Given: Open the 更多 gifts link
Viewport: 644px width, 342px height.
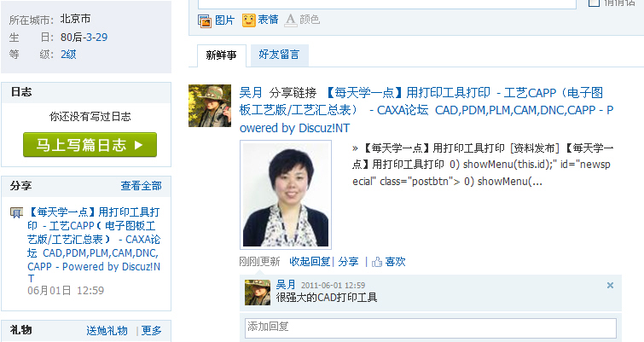Looking at the screenshot, I should tap(152, 331).
